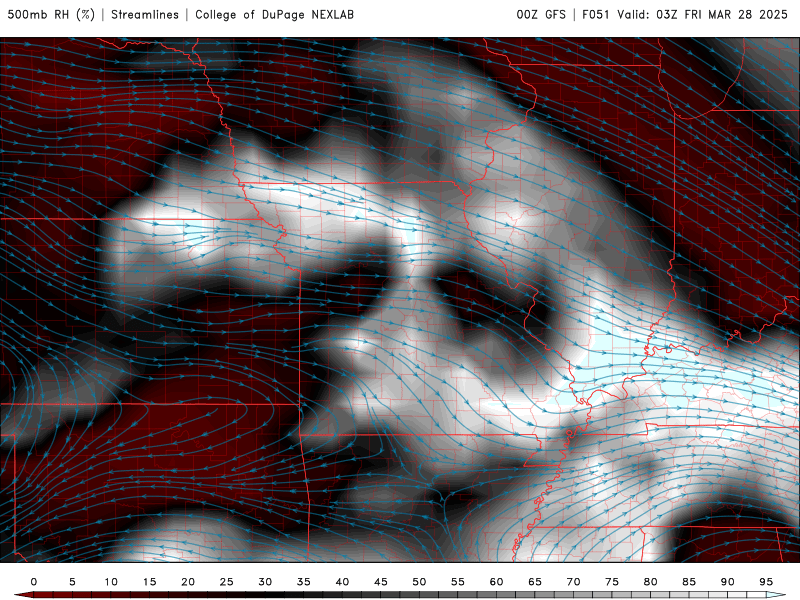800x600 pixels.
Task: Select the 'F051' forecast hour text
Action: (595, 14)
